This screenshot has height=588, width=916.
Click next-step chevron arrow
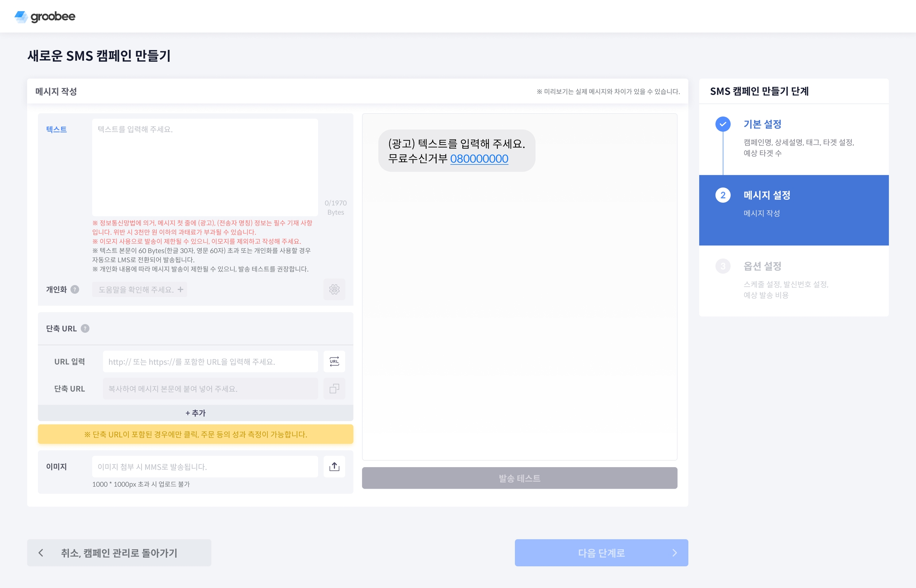[674, 553]
